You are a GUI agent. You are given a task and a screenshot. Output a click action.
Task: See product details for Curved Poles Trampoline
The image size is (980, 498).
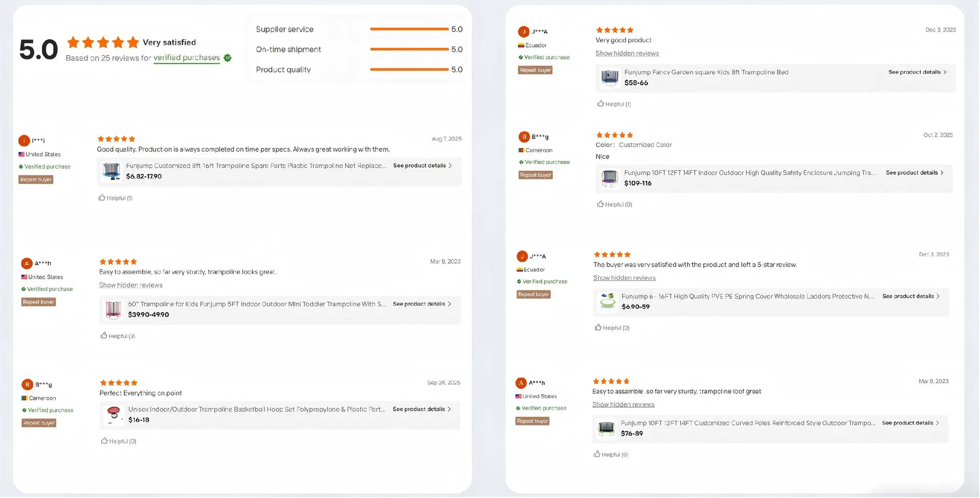[911, 423]
